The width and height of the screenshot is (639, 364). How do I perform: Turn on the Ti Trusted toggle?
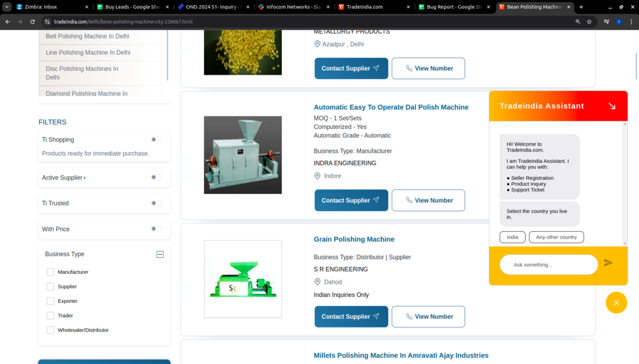156,203
